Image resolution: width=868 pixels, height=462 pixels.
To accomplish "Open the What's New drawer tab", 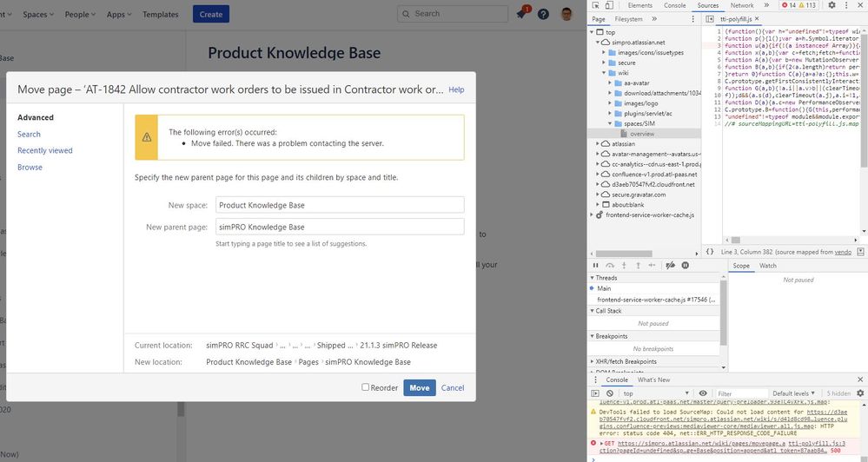I will [653, 379].
